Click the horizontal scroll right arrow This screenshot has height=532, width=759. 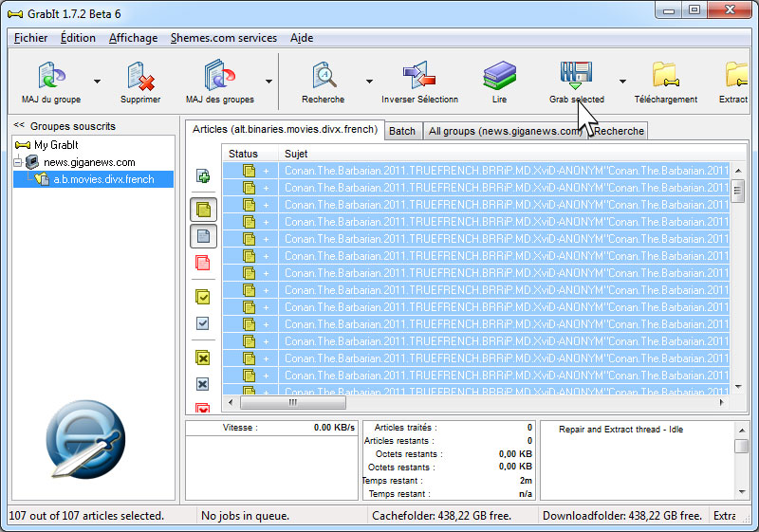pyautogui.click(x=721, y=402)
